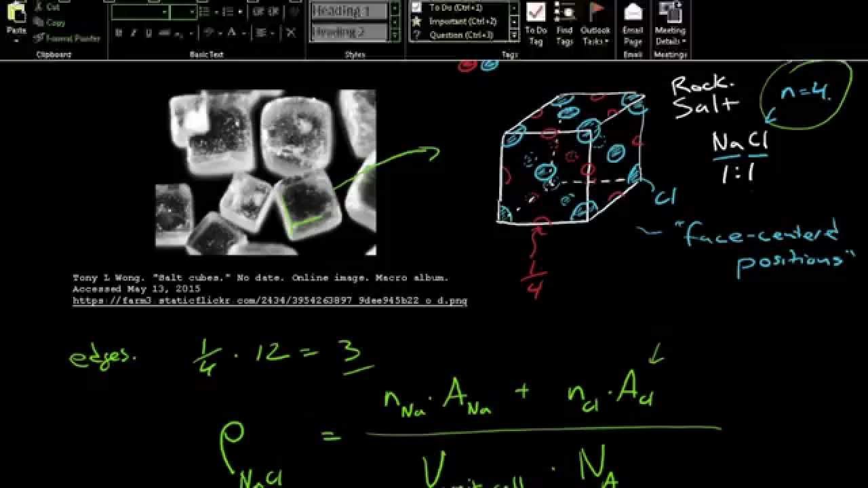Viewport: 868px width, 488px height.
Task: Expand the Tags gallery list
Action: point(513,35)
